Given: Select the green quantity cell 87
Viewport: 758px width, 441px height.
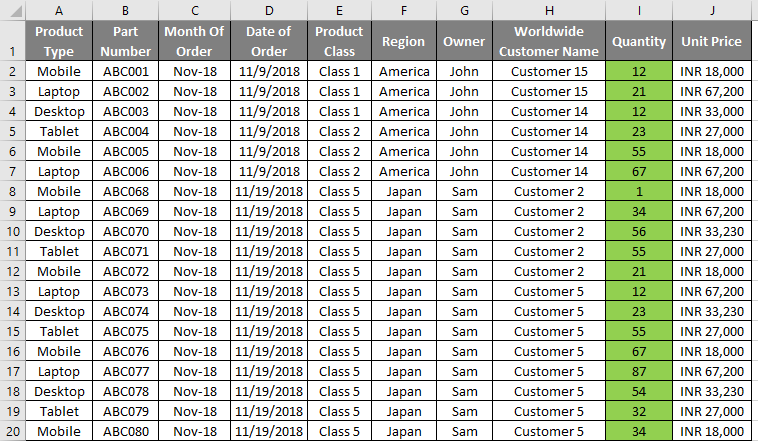Looking at the screenshot, I should tap(639, 371).
